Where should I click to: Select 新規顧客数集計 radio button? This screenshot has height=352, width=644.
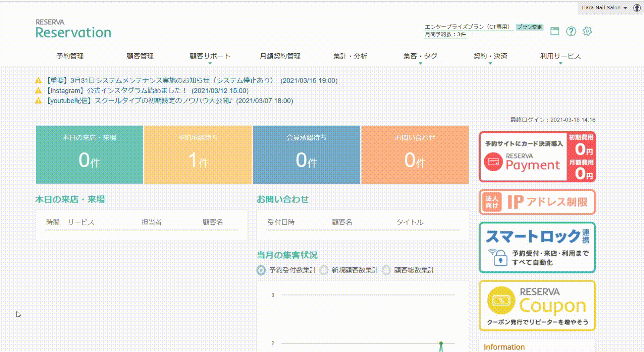(x=324, y=270)
